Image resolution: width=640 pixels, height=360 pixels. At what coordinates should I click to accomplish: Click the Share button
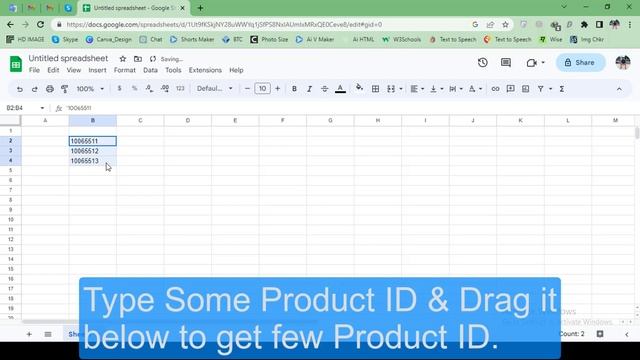pyautogui.click(x=580, y=62)
